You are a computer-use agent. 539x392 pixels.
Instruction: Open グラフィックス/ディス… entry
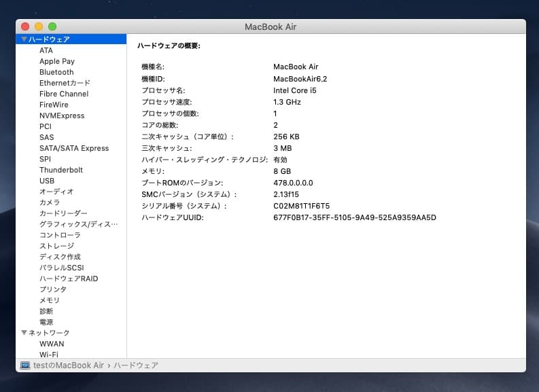[78, 224]
